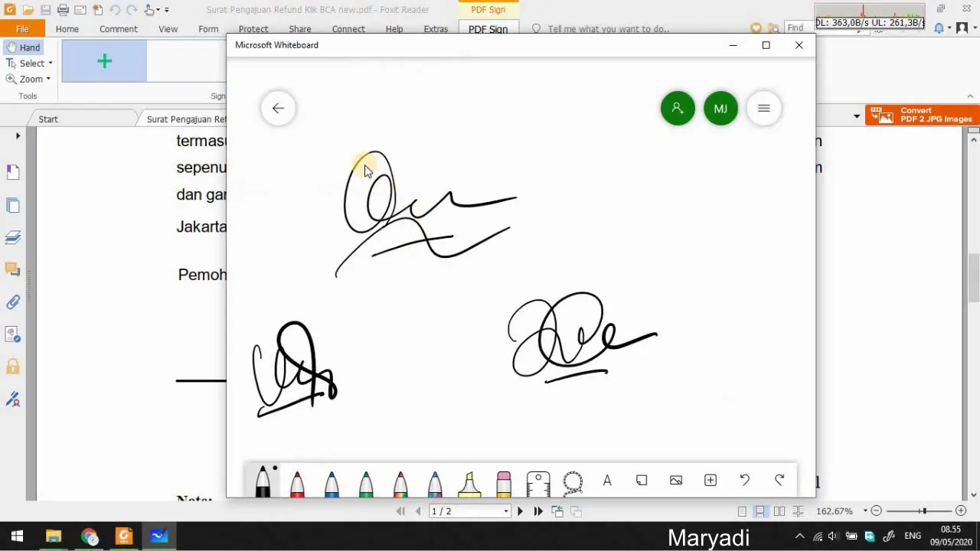Click the Open file icon in quick access
The height and width of the screenshot is (551, 980).
[28, 10]
